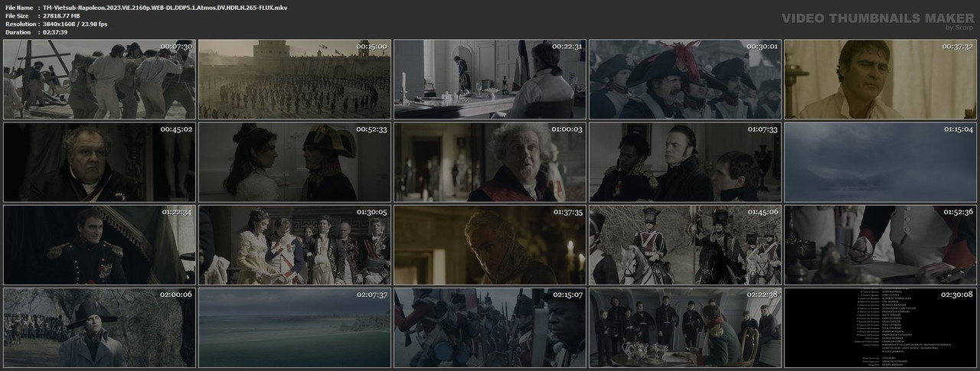The width and height of the screenshot is (980, 371).
Task: Open the thumbnail stamped 01:45:06
Action: click(685, 244)
